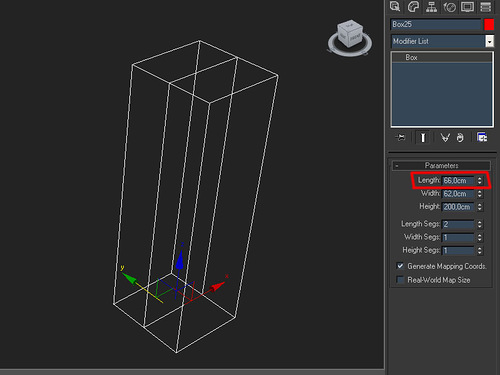The image size is (500, 375).
Task: Open Configure Modifier Sets icon
Action: (482, 137)
